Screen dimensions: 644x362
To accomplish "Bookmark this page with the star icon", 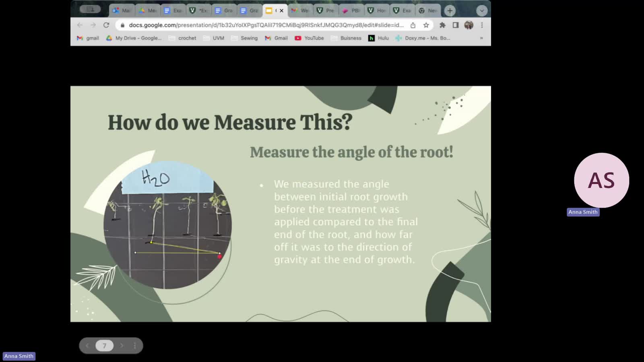I will (x=426, y=25).
